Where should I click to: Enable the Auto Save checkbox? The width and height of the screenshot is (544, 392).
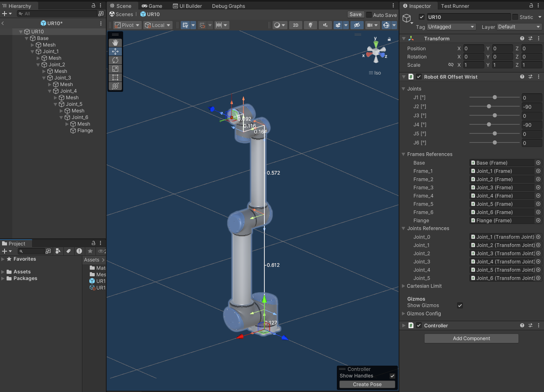click(369, 15)
